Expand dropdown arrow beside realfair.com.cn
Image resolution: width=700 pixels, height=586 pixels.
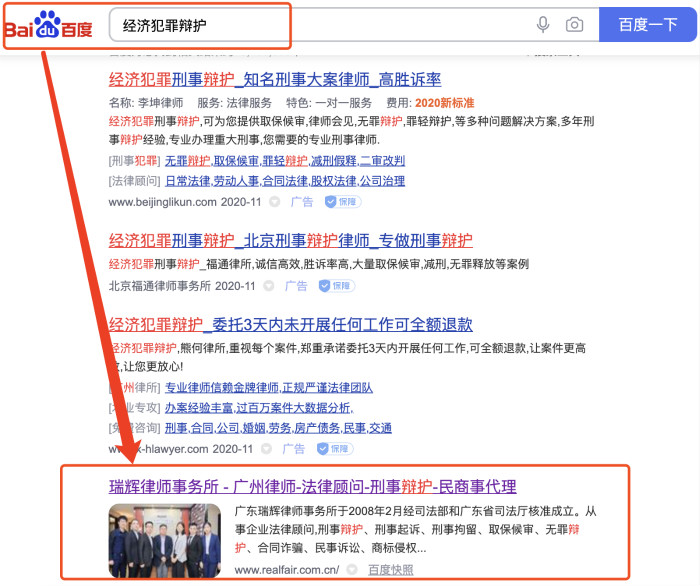(352, 570)
